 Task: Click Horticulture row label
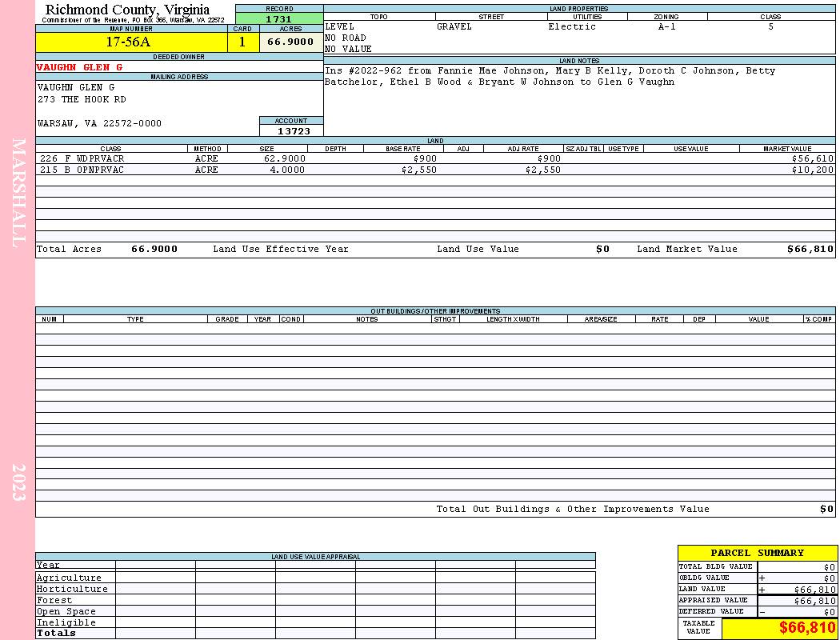tap(72, 589)
